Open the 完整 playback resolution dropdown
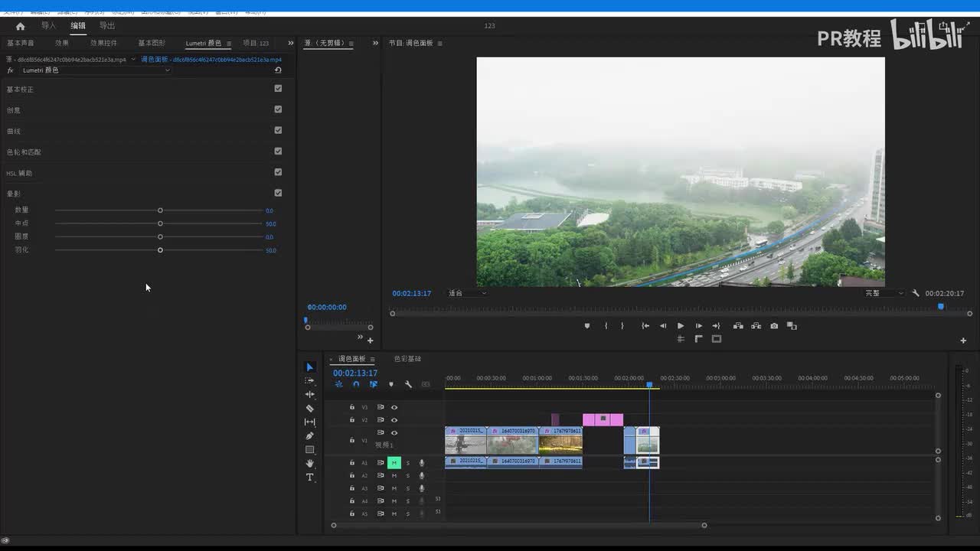The width and height of the screenshot is (980, 551). 884,293
